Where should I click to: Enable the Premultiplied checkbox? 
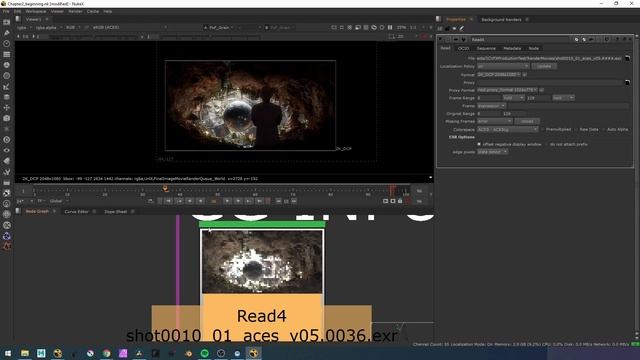click(543, 129)
